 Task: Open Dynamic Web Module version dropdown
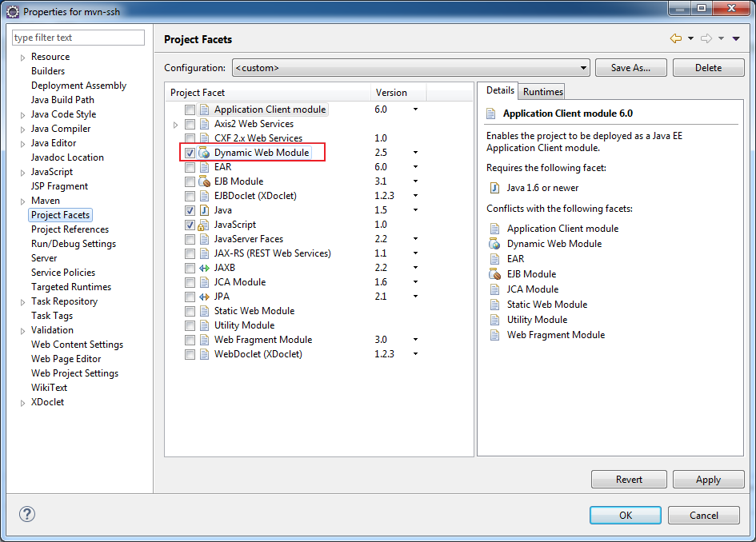(x=415, y=153)
